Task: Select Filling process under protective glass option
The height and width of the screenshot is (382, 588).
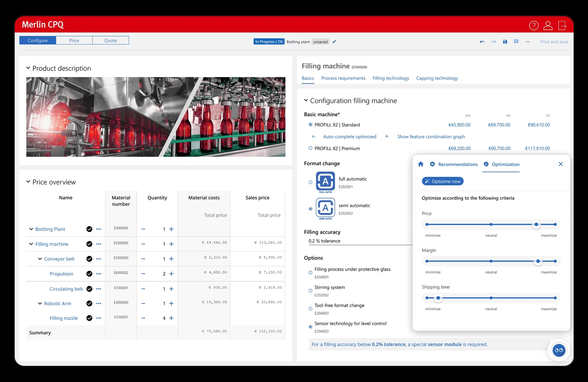Action: [x=310, y=272]
